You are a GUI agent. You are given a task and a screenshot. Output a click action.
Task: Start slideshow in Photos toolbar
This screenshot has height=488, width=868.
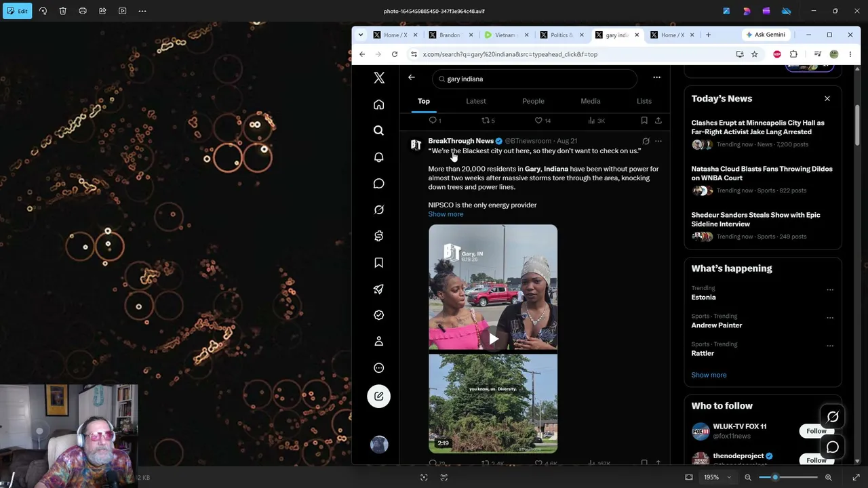coord(122,11)
